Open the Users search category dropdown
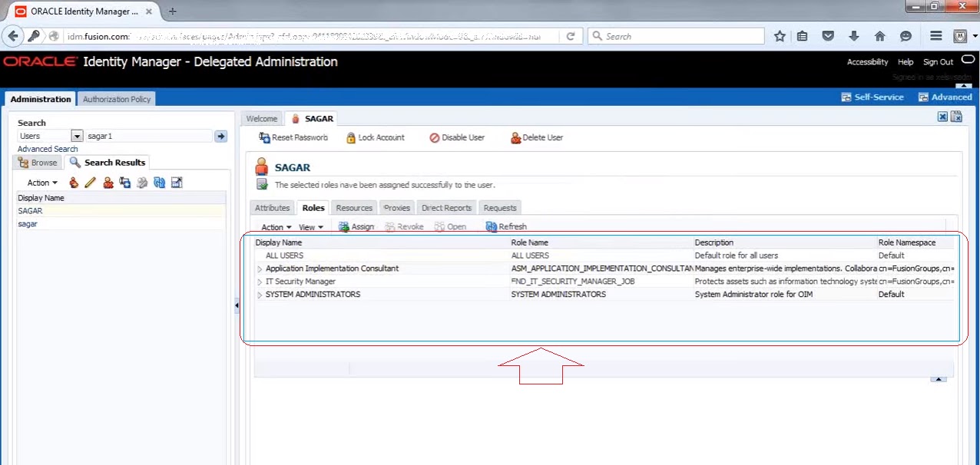980x465 pixels. tap(76, 135)
